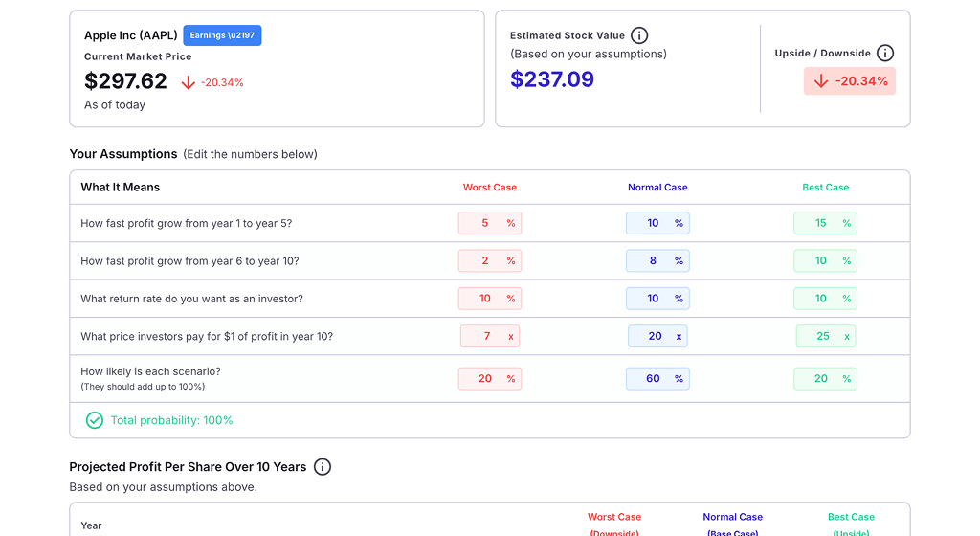This screenshot has width=980, height=536.
Task: Edit Normal Case investor return rate field
Action: pyautogui.click(x=657, y=299)
